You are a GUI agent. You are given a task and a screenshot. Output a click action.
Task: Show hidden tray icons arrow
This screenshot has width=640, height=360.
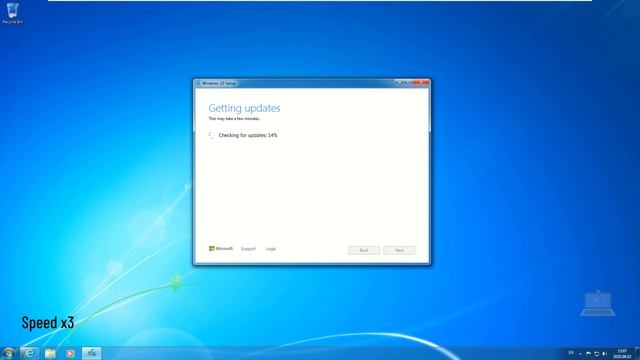click(580, 354)
